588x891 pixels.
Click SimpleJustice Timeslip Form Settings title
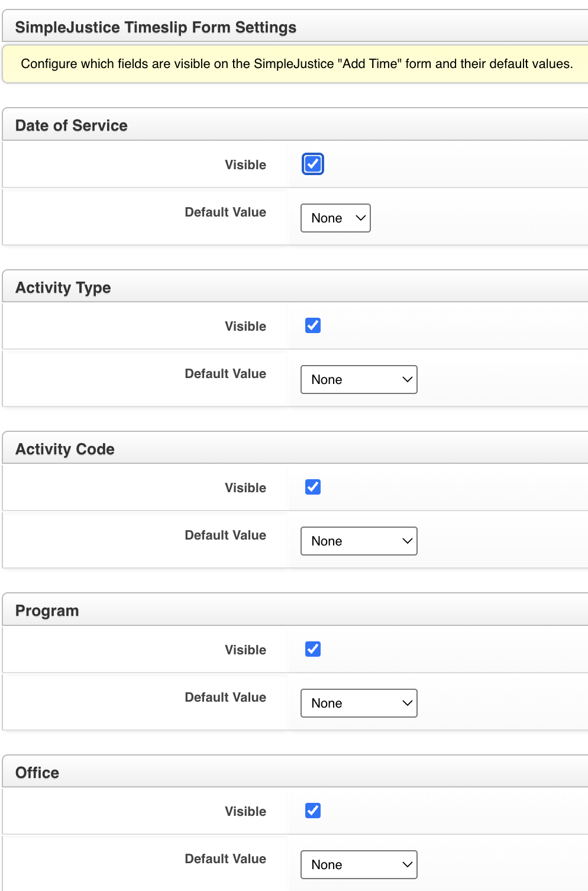click(156, 27)
